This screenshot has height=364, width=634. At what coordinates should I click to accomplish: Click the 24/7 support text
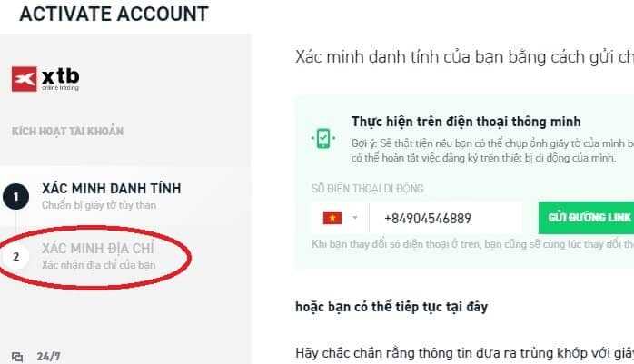(x=48, y=357)
